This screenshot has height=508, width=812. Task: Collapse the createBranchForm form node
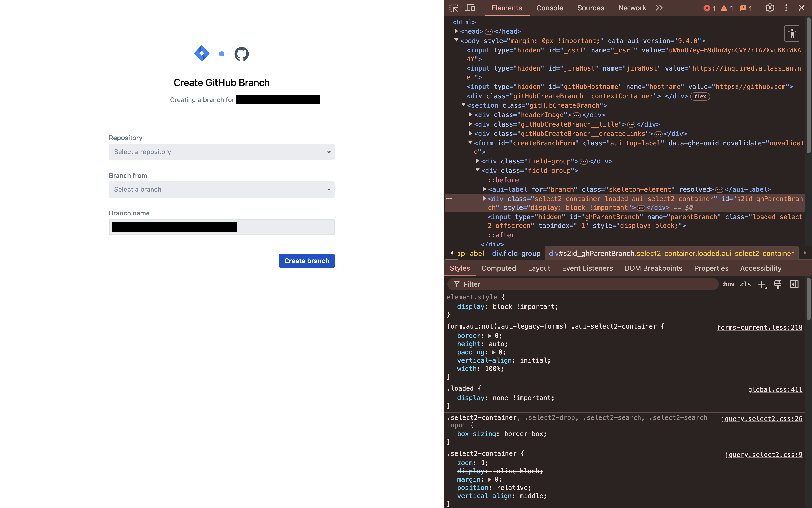pos(470,143)
